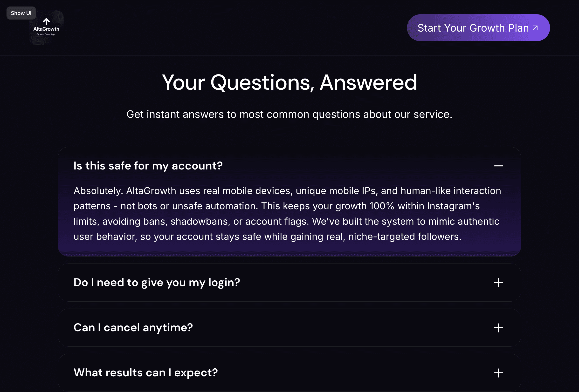Expand the 'Can I cancel anytime?' question

pos(133,328)
